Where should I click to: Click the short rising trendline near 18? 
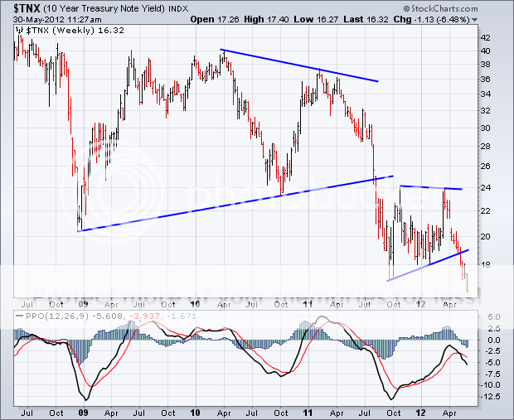pyautogui.click(x=427, y=265)
